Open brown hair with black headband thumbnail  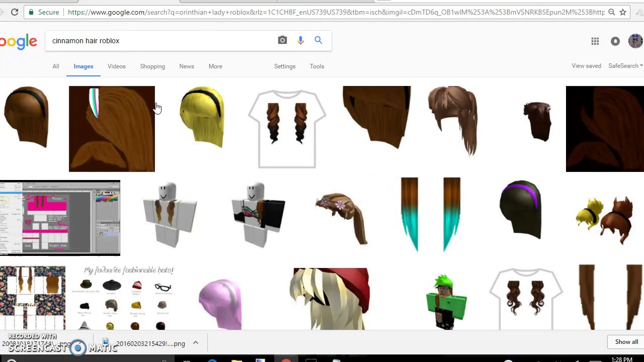[x=26, y=117]
